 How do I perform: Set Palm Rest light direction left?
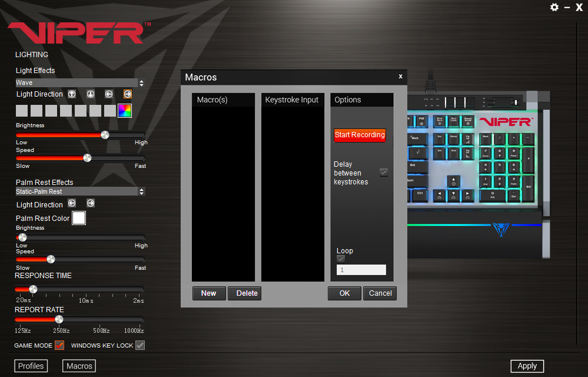72,203
